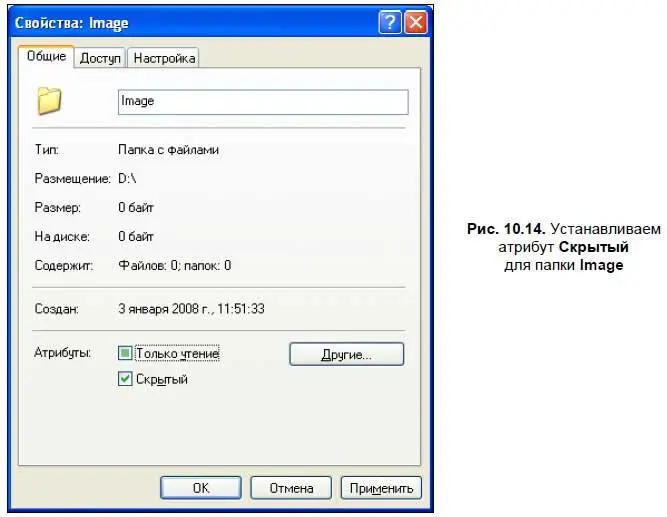Toggle the Только чтение checkbox

click(x=125, y=353)
